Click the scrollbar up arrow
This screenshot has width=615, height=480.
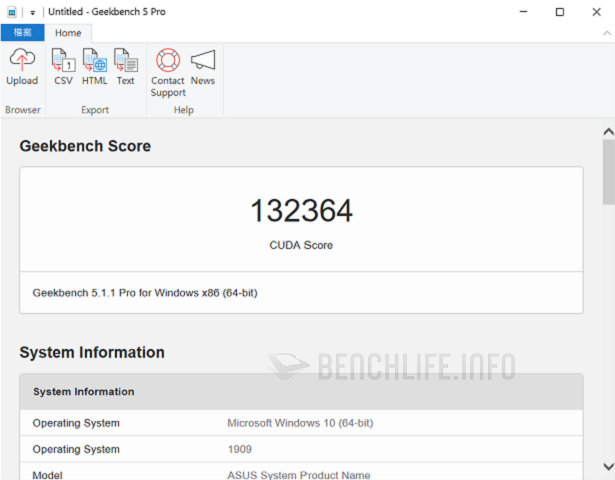click(x=609, y=132)
